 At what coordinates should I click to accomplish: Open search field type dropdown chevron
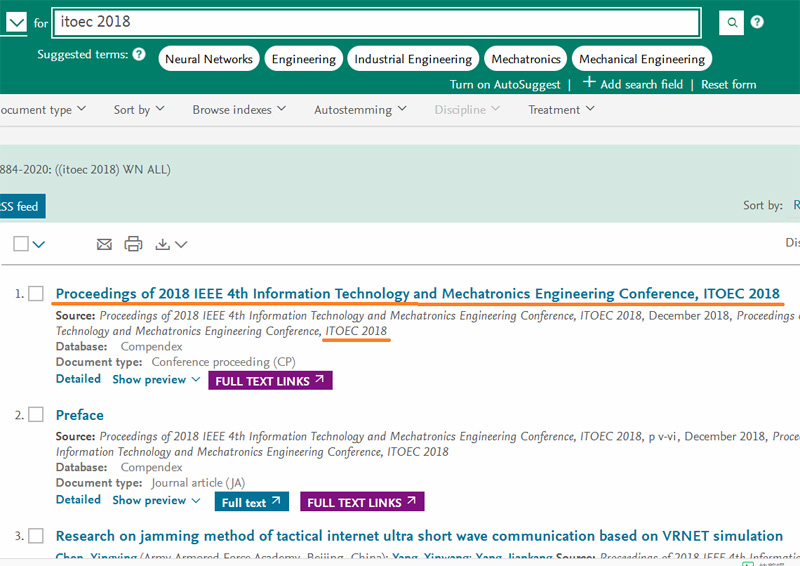click(x=16, y=22)
